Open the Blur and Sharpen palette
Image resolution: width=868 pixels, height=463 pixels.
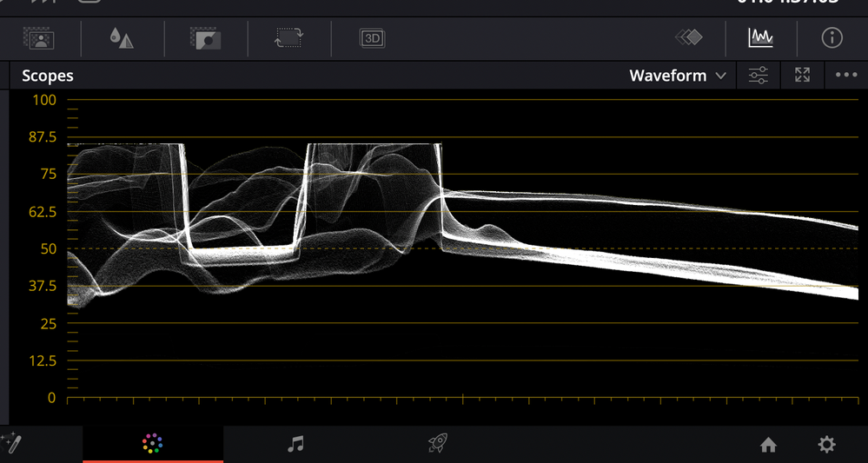(x=122, y=38)
